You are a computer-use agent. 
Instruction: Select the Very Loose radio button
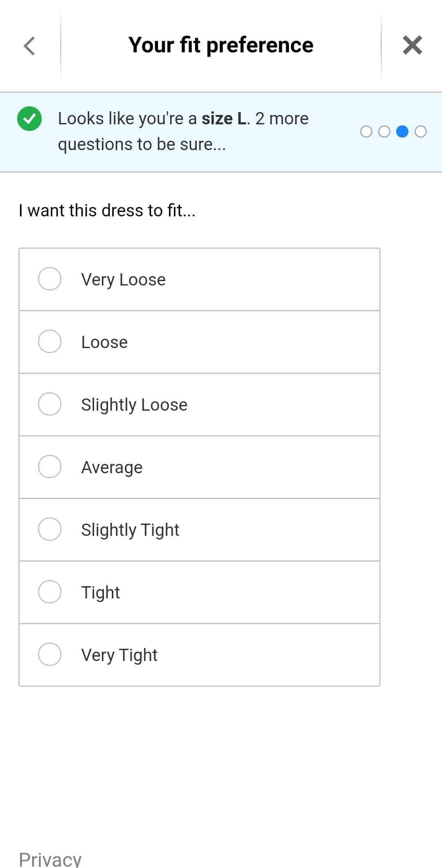click(x=50, y=279)
